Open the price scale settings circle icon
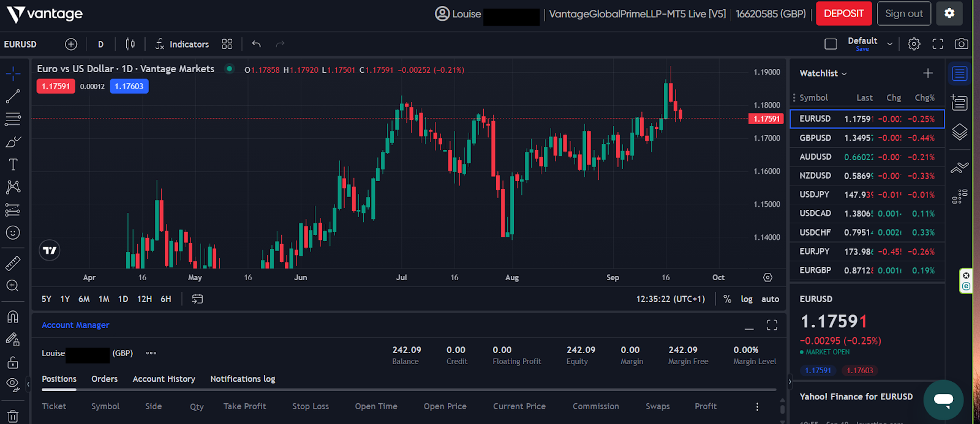 (x=767, y=278)
